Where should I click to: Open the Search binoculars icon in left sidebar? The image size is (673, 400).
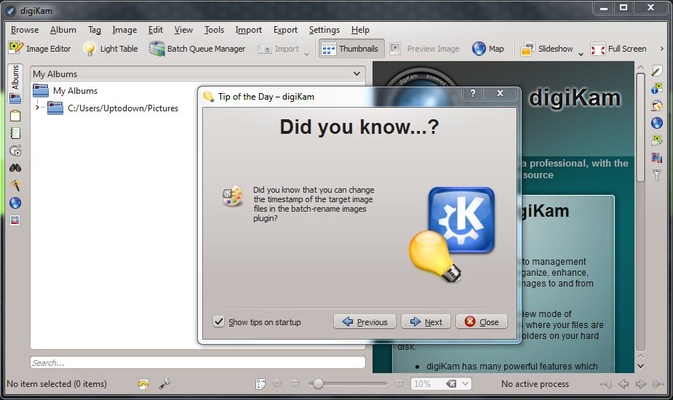point(15,168)
